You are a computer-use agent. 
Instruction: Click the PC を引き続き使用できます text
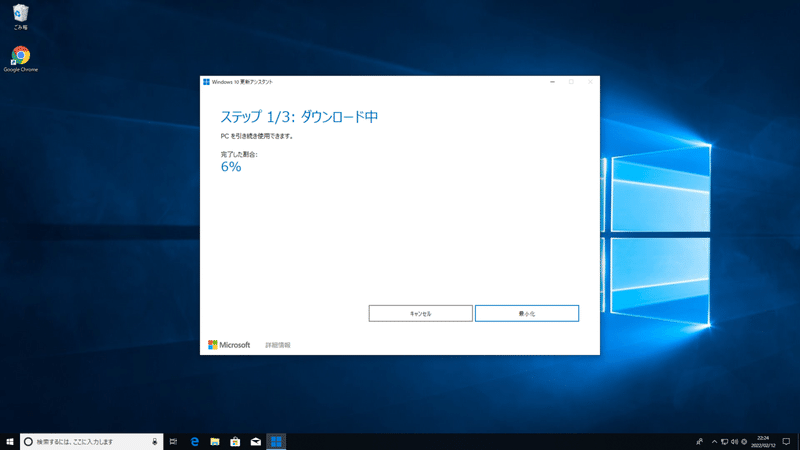[x=257, y=136]
